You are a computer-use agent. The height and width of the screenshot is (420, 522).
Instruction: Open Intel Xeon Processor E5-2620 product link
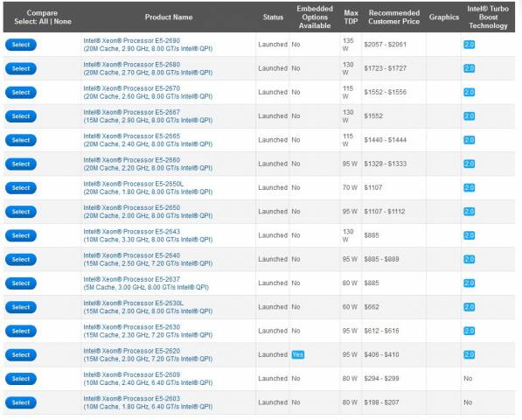148,355
